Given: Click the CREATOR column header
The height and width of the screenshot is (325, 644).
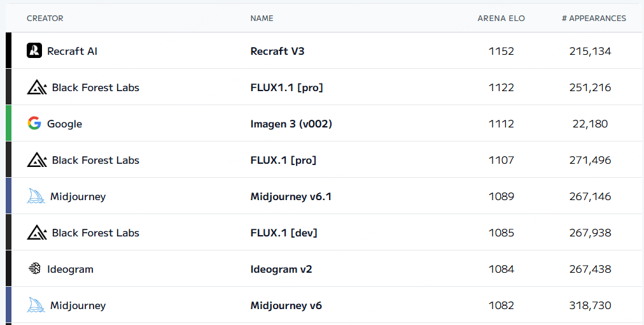Looking at the screenshot, I should [45, 18].
